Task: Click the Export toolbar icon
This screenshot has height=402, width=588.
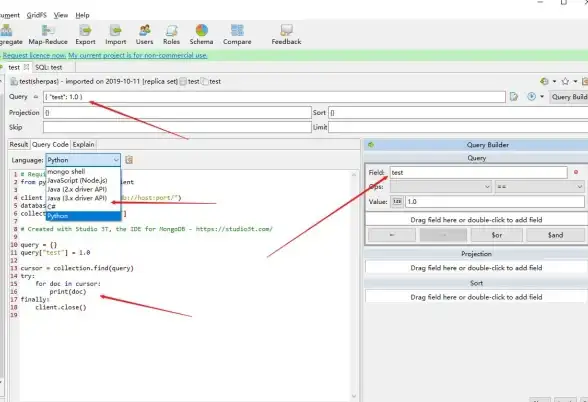Action: click(x=86, y=34)
